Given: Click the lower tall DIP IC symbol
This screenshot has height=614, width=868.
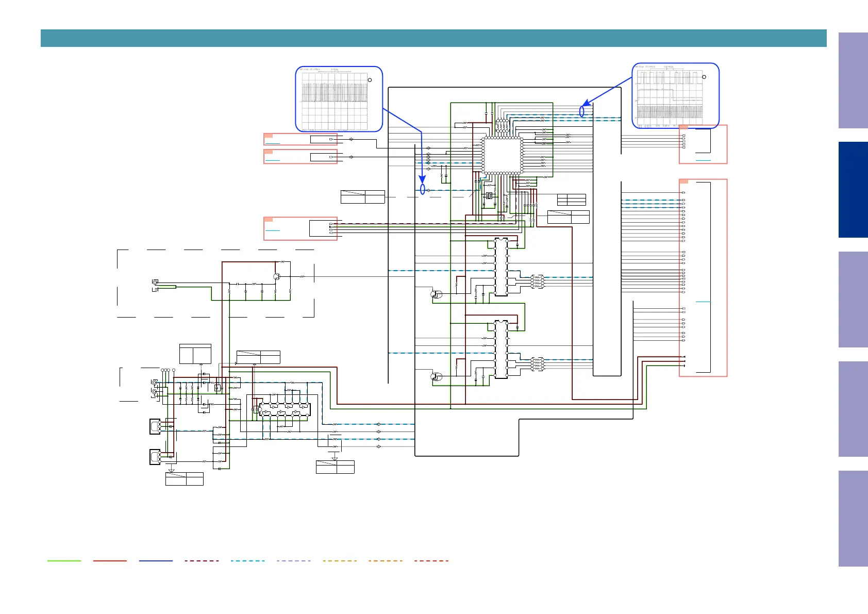Looking at the screenshot, I should [x=501, y=350].
